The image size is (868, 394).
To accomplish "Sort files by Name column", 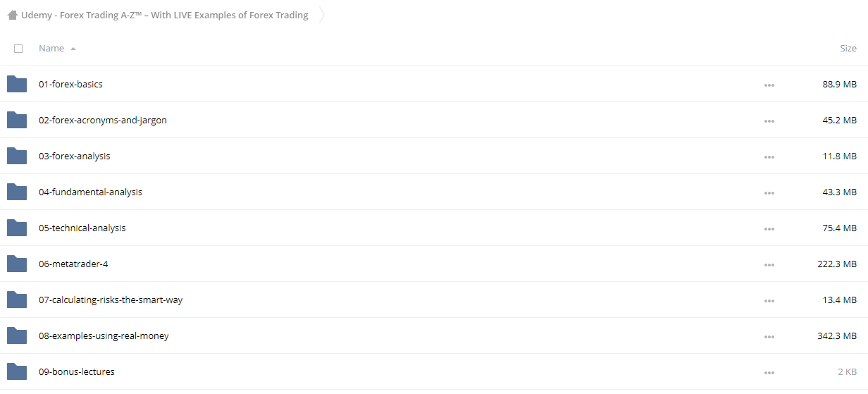I will coord(51,49).
